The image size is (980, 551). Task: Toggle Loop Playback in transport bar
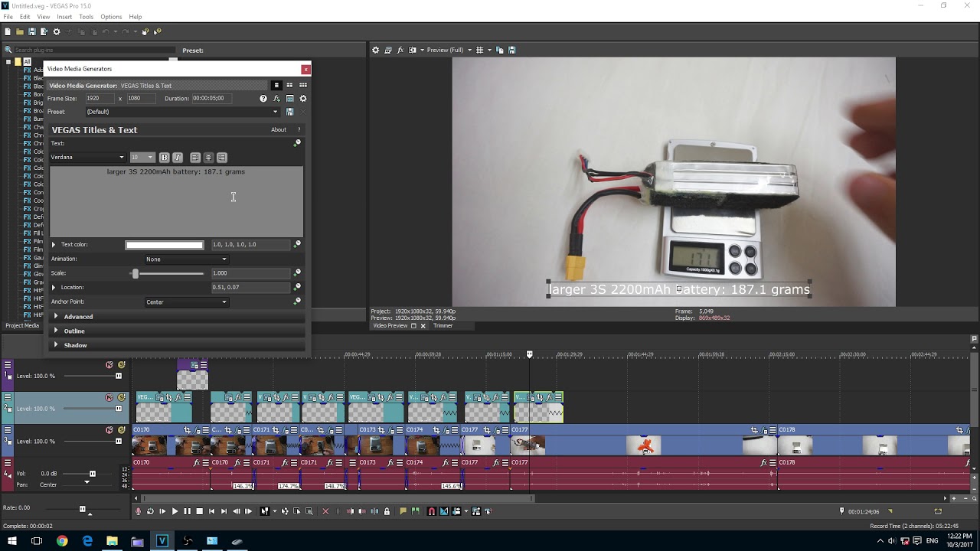click(x=150, y=511)
